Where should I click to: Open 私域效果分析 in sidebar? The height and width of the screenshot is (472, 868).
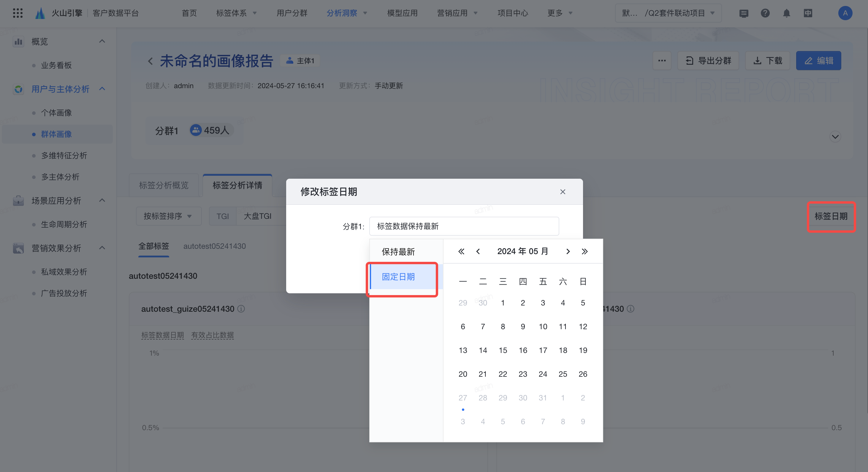click(64, 272)
